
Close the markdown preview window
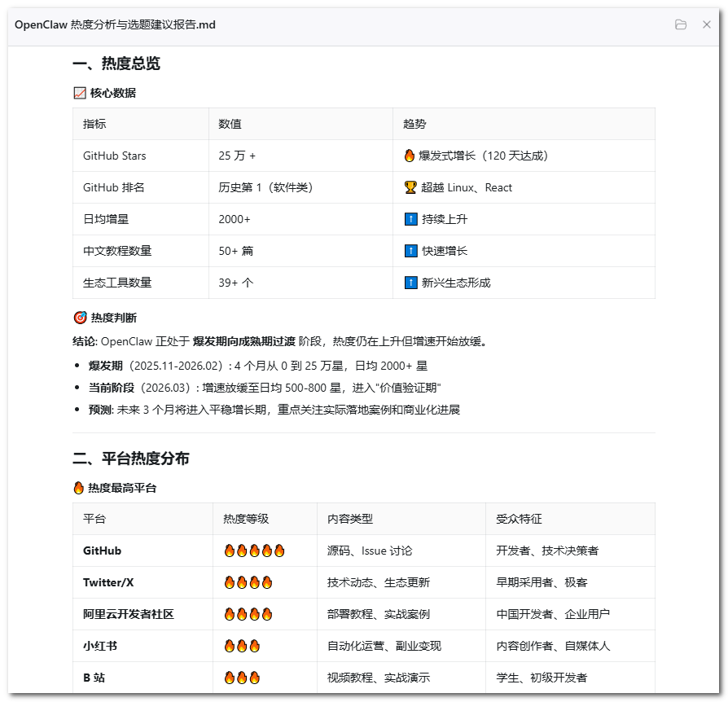coord(707,24)
